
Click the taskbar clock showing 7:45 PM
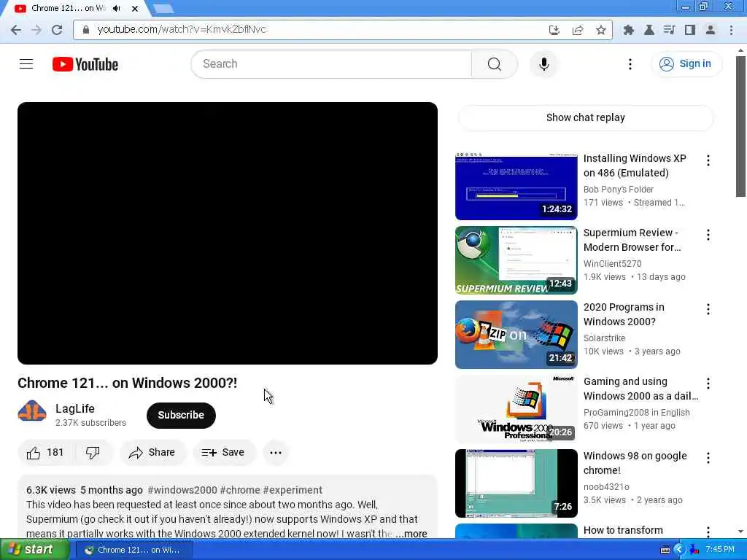point(720,550)
